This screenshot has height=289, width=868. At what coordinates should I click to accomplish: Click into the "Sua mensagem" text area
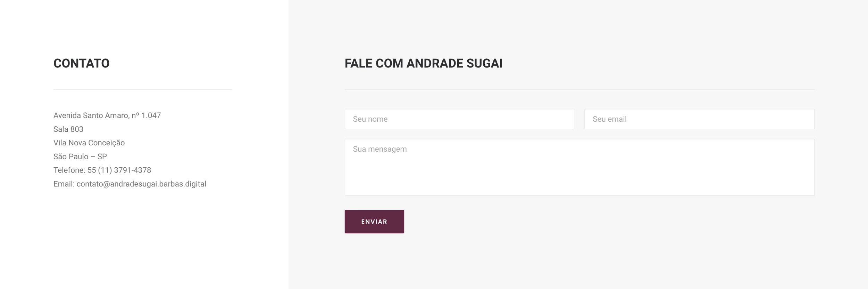click(579, 167)
